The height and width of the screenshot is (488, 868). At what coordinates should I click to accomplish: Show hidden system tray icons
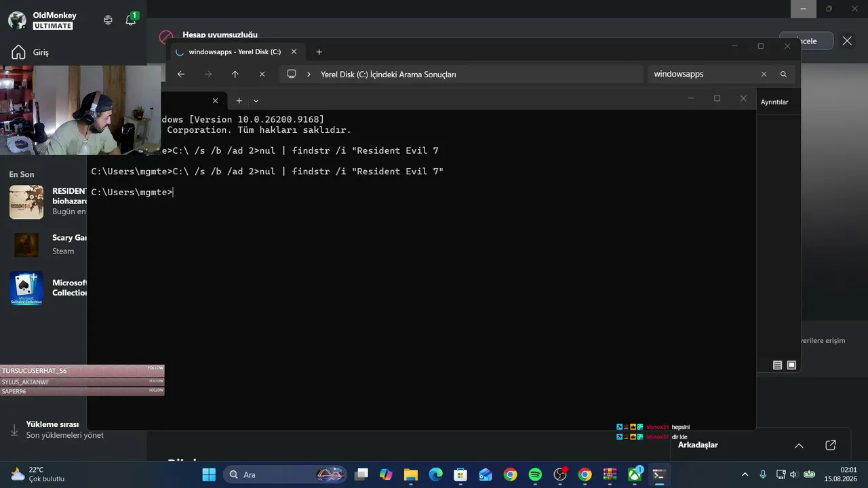(x=745, y=474)
